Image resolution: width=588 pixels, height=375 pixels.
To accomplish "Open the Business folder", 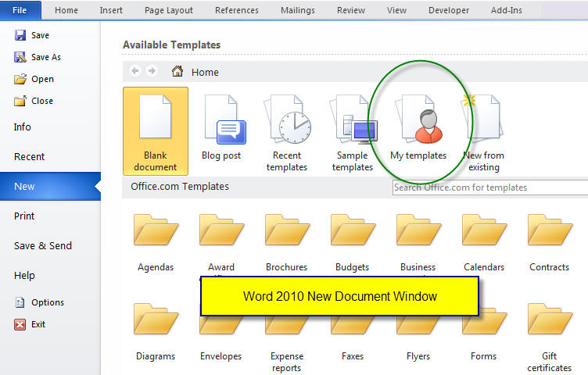I will tap(418, 230).
